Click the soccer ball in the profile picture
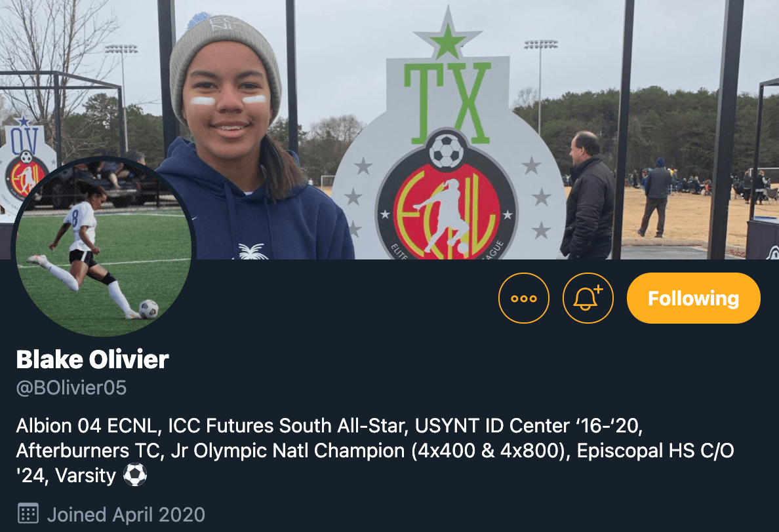This screenshot has width=779, height=532. tap(149, 309)
